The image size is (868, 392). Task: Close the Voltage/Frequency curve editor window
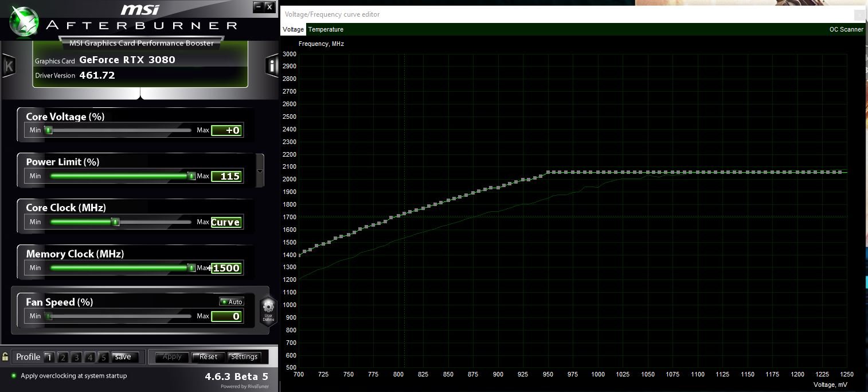point(859,14)
